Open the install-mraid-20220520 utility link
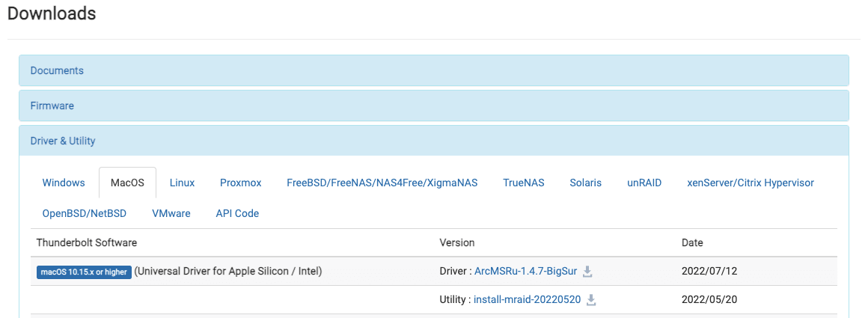This screenshot has width=868, height=318. (x=527, y=299)
